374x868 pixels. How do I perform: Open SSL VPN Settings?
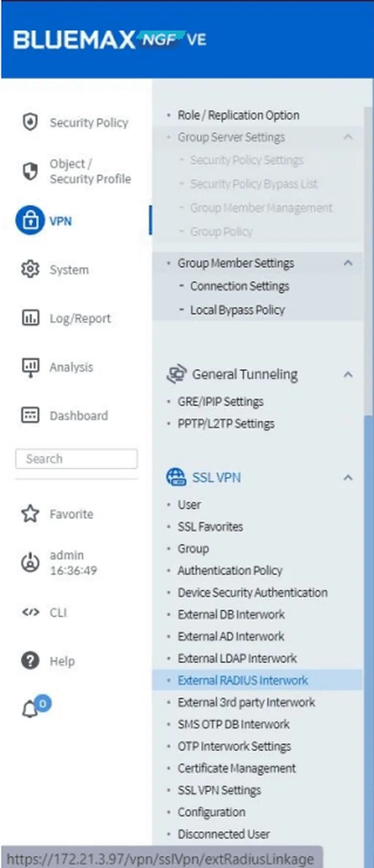tap(219, 790)
